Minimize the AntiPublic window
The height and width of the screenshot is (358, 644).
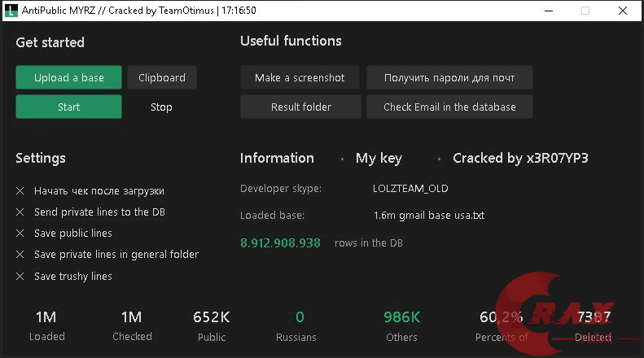547,11
